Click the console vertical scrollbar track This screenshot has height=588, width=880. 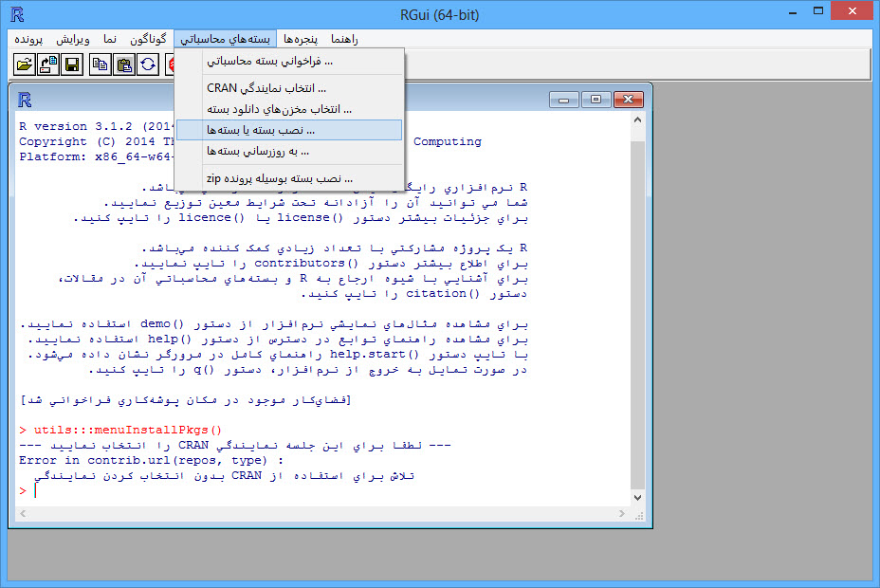click(637, 308)
